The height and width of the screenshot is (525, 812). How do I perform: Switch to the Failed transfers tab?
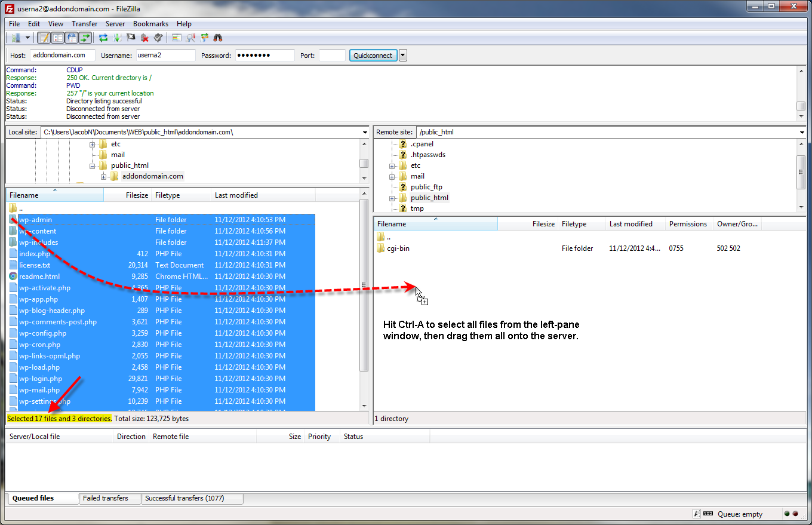pos(110,498)
